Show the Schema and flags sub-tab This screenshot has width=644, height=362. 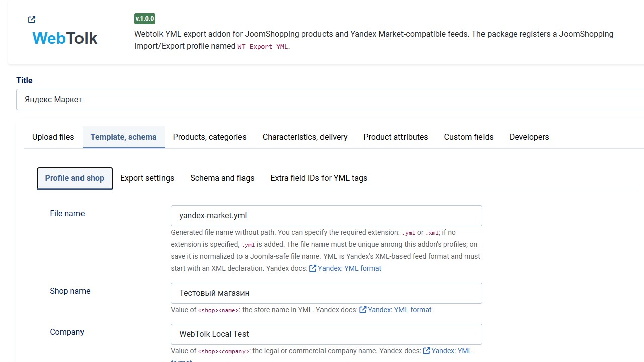[222, 178]
